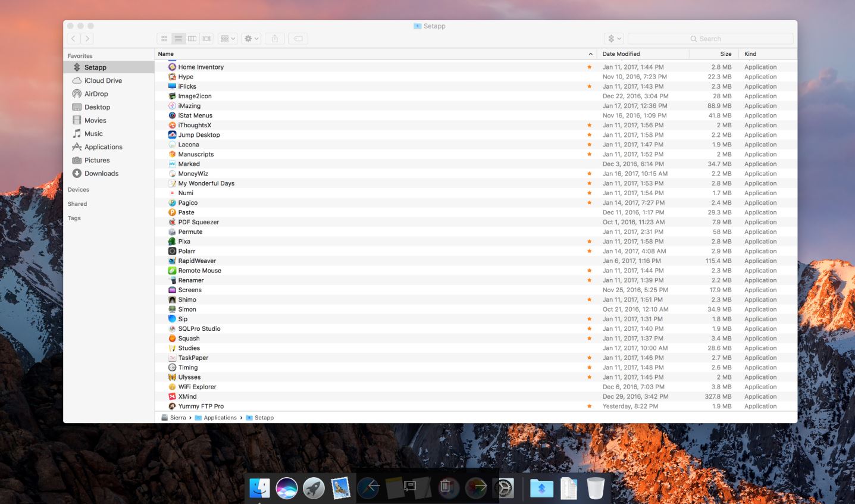Click the Yummy FTP Pro icon
The width and height of the screenshot is (855, 504).
(172, 406)
